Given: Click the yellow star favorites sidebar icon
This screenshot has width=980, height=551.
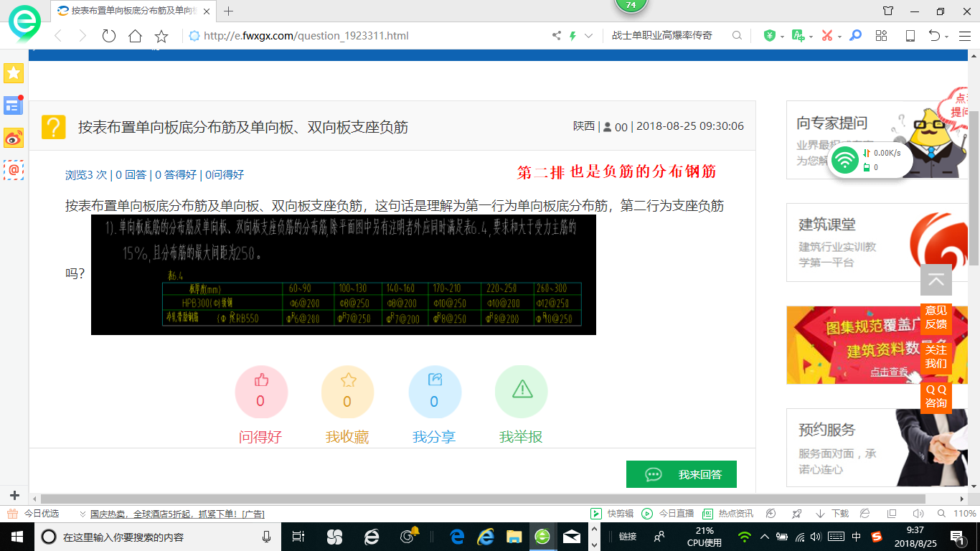Looking at the screenshot, I should (14, 73).
